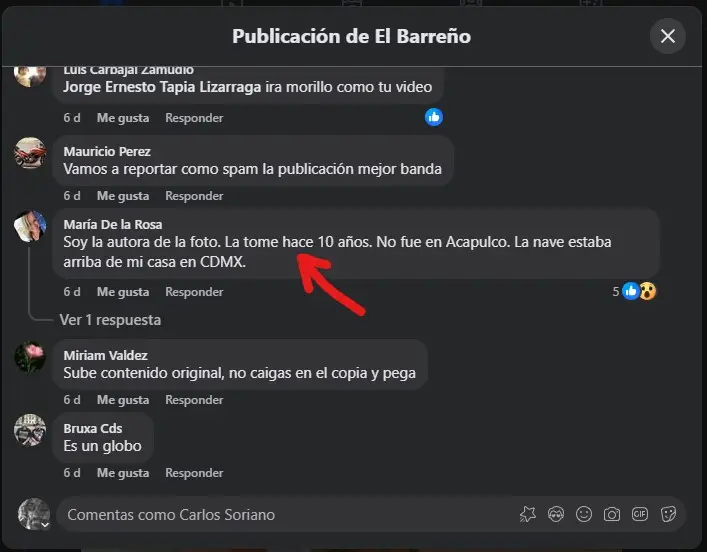Viewport: 707px width, 552px height.
Task: Click text 'Vamos a reportar como spam la publicación'
Action: point(207,169)
